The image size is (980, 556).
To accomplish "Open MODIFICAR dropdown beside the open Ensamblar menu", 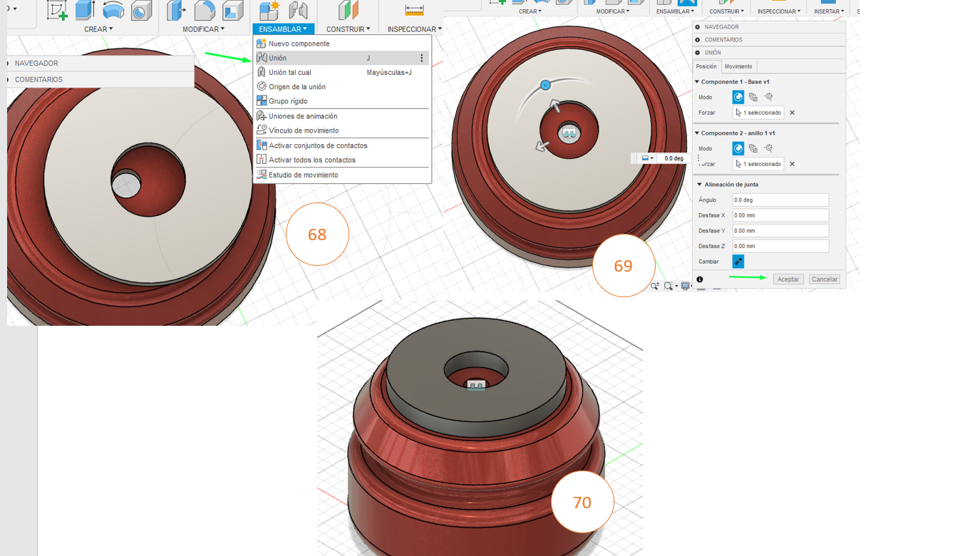I will (203, 29).
